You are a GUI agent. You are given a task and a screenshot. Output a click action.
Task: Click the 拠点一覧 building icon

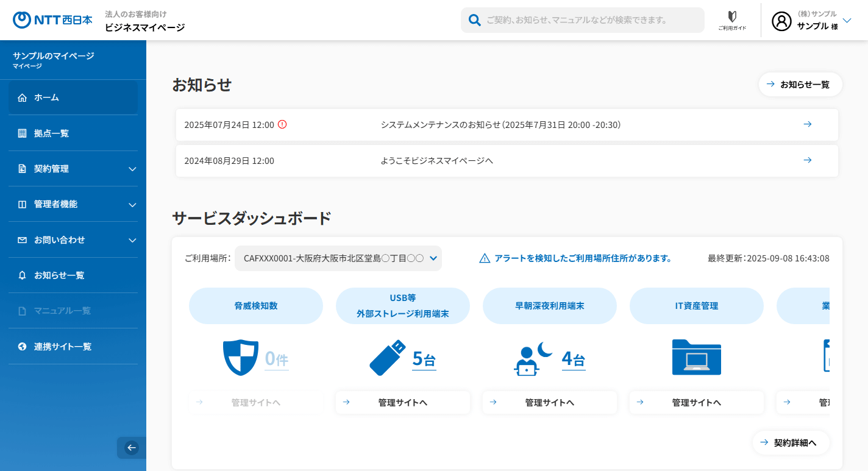click(24, 133)
